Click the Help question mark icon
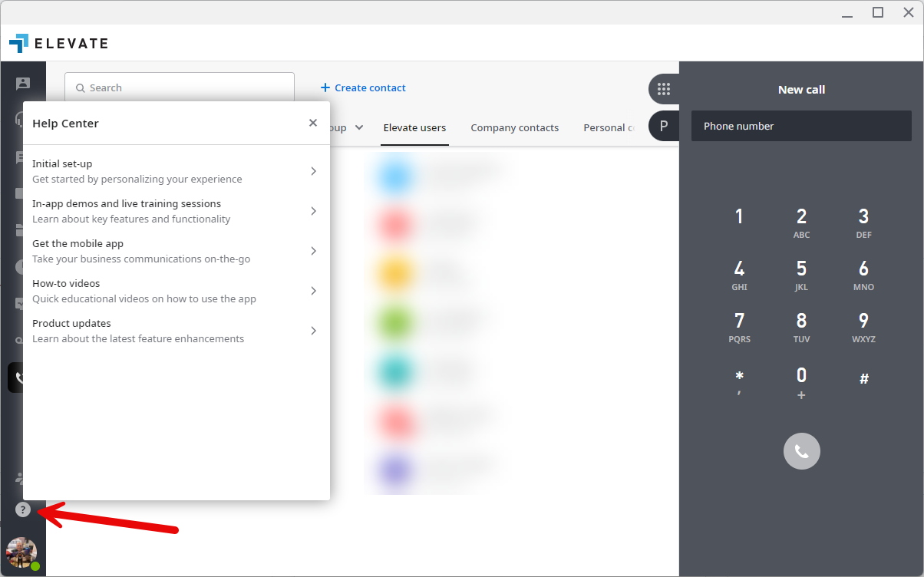Image resolution: width=924 pixels, height=577 pixels. coord(23,509)
